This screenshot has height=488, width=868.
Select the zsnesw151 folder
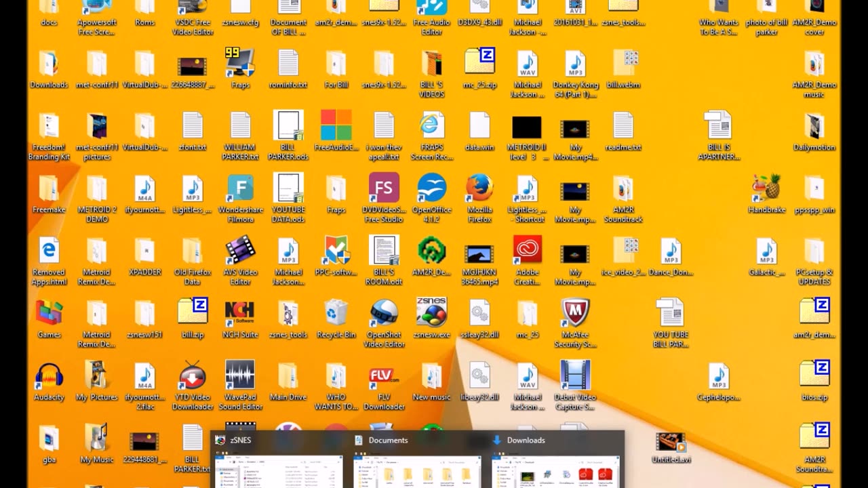pyautogui.click(x=144, y=314)
